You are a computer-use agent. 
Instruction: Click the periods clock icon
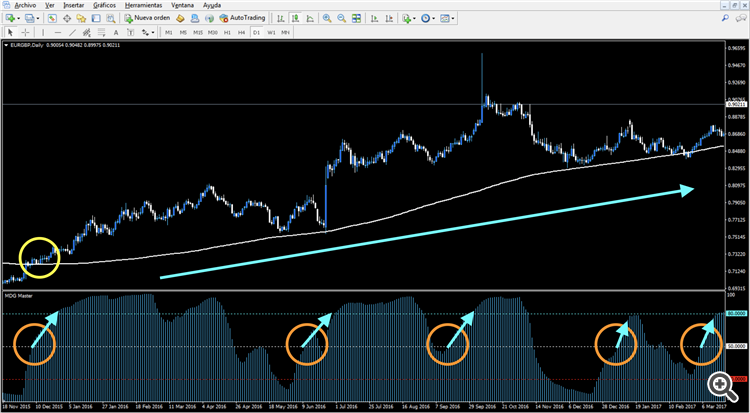426,18
